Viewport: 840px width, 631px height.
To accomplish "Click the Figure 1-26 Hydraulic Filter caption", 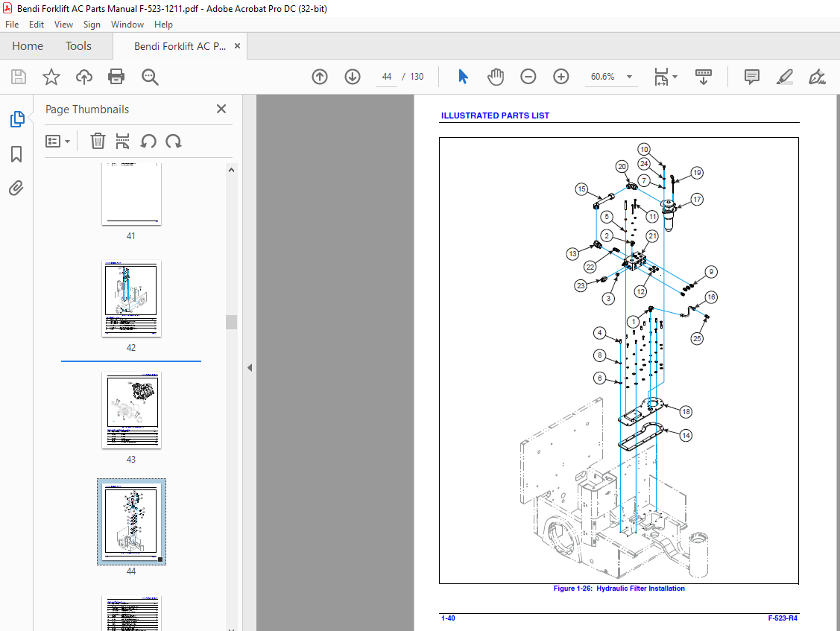I will 619,588.
